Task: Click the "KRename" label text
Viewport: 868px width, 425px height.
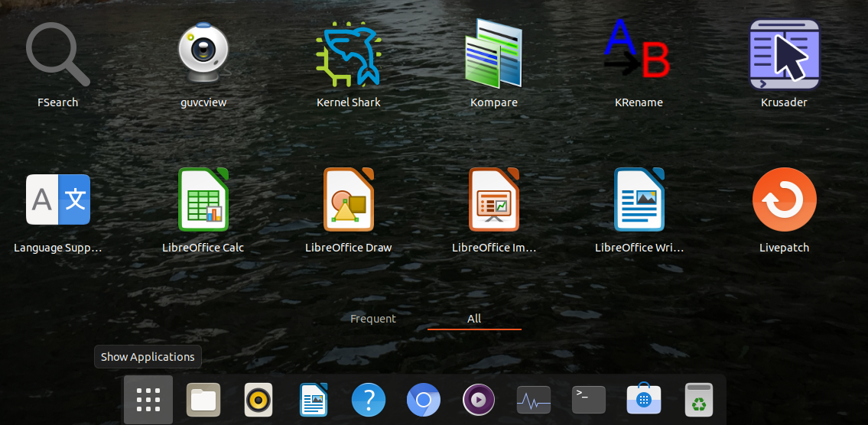Action: (639, 102)
